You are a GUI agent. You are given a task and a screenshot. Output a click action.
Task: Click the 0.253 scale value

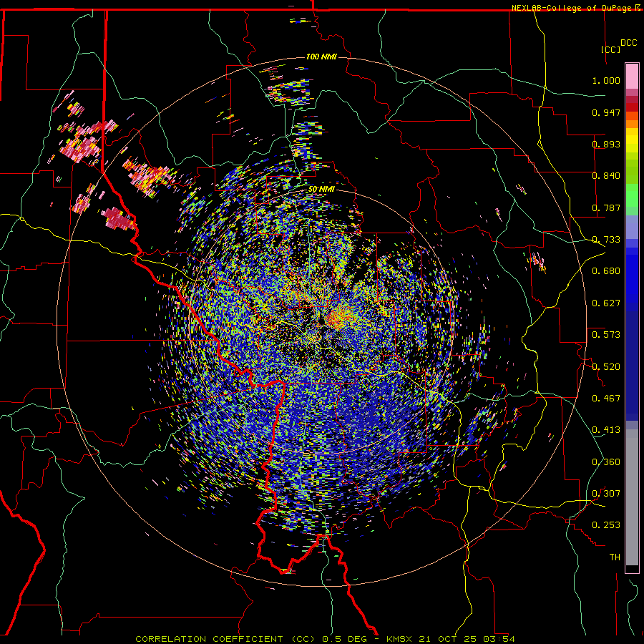[x=606, y=525]
